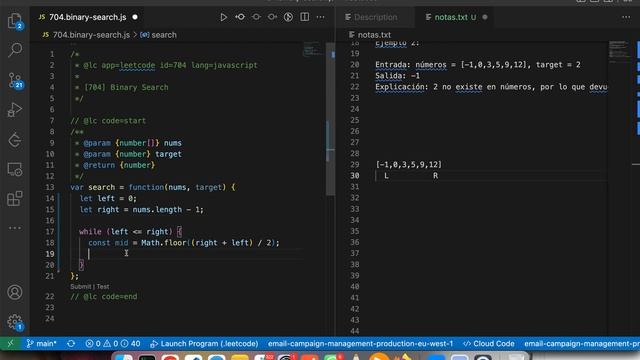Image resolution: width=640 pixels, height=360 pixels.
Task: Click the 'let left = 0;' line
Action: (x=108, y=198)
